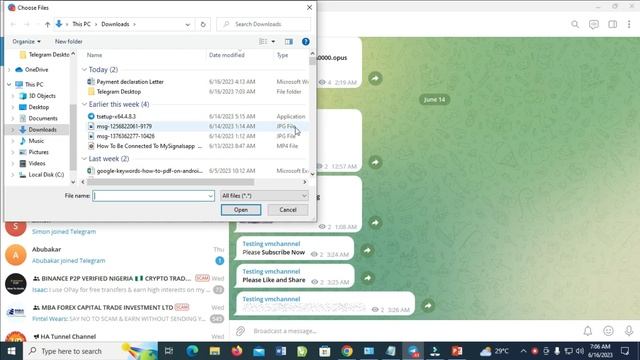Collapse the Today (2) group
640x360 pixels.
point(84,70)
